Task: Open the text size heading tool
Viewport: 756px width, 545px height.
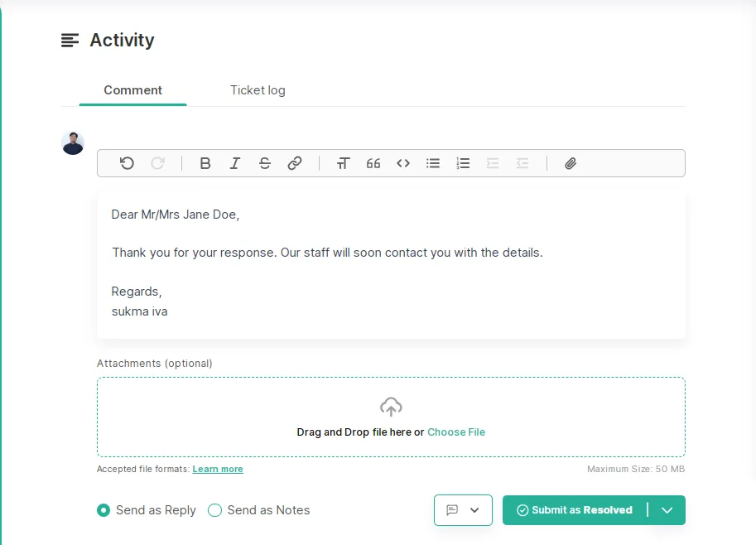Action: (x=343, y=163)
